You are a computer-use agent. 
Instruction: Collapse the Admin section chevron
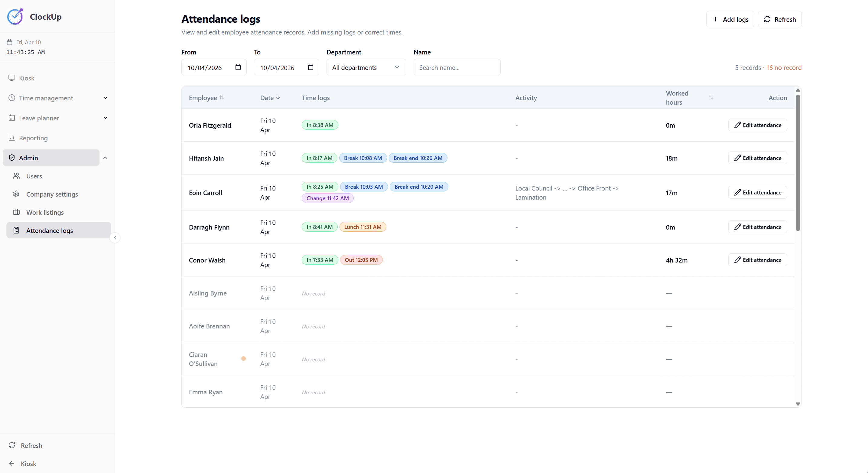[105, 158]
